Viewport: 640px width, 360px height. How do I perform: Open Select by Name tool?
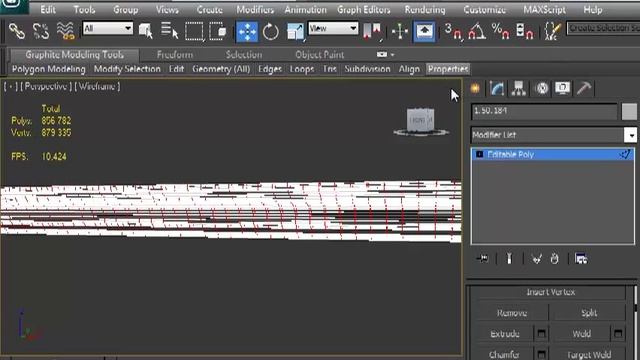point(169,31)
